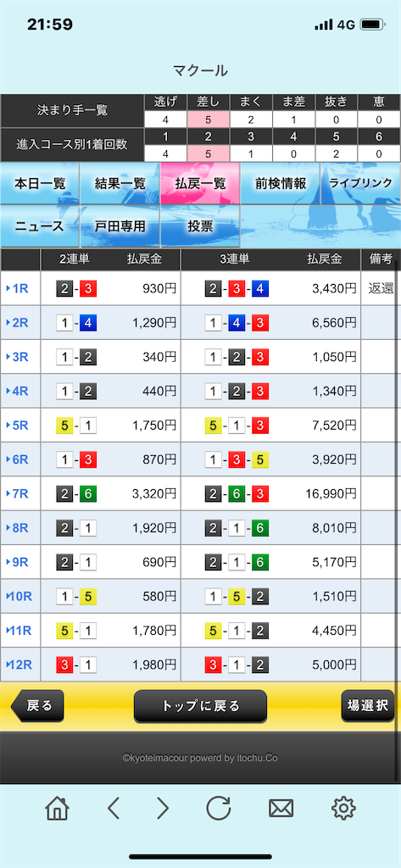Click the 決まり手一覧 header cell
The height and width of the screenshot is (868, 401).
pos(73,111)
